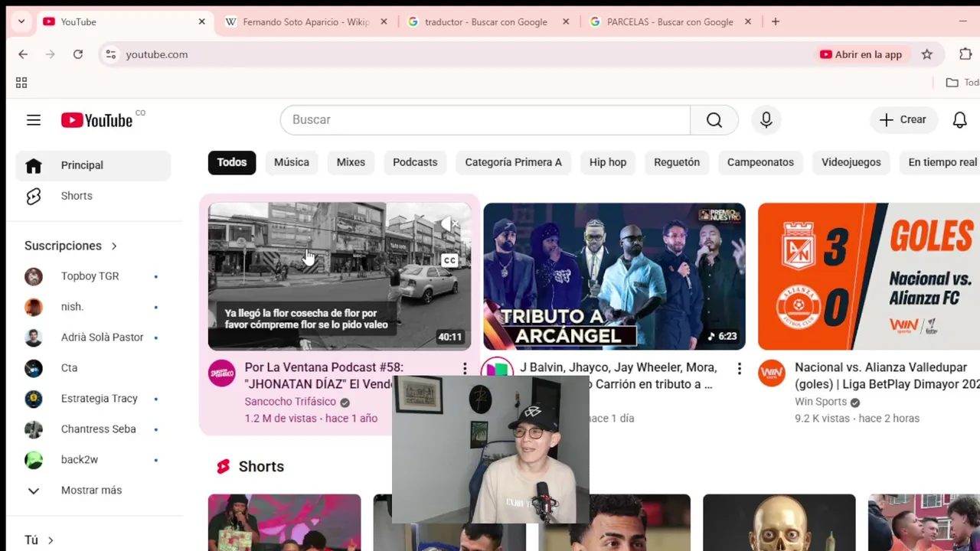Open a new browser tab
This screenshot has height=551, width=980.
[x=776, y=22]
